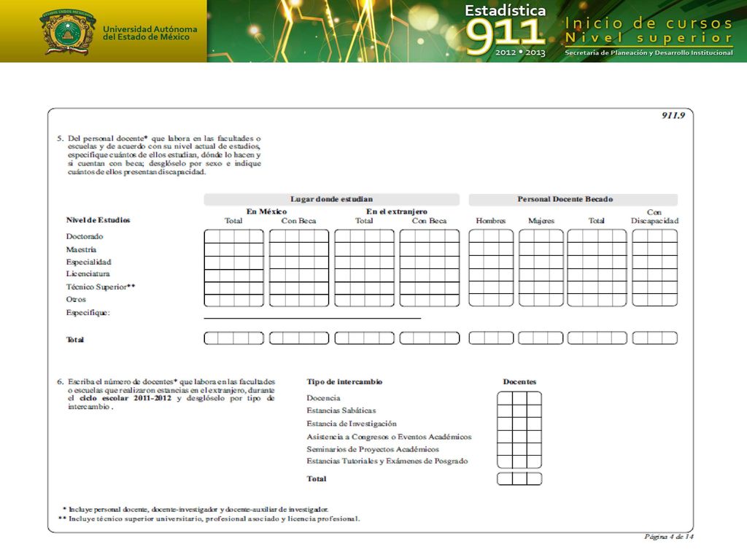Click Total row box under En el extranjero Total

pos(364,338)
